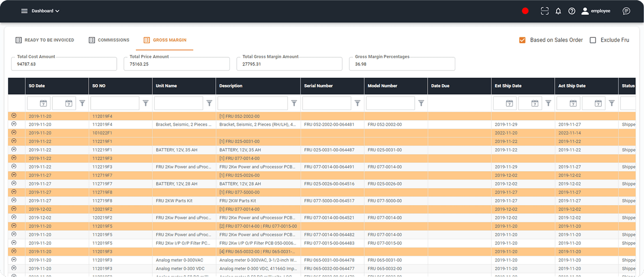
Task: Open the employee user profile
Action: point(596,11)
